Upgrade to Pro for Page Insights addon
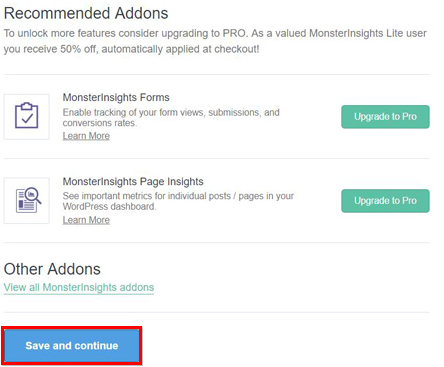Image resolution: width=444 pixels, height=367 pixels. click(x=385, y=201)
